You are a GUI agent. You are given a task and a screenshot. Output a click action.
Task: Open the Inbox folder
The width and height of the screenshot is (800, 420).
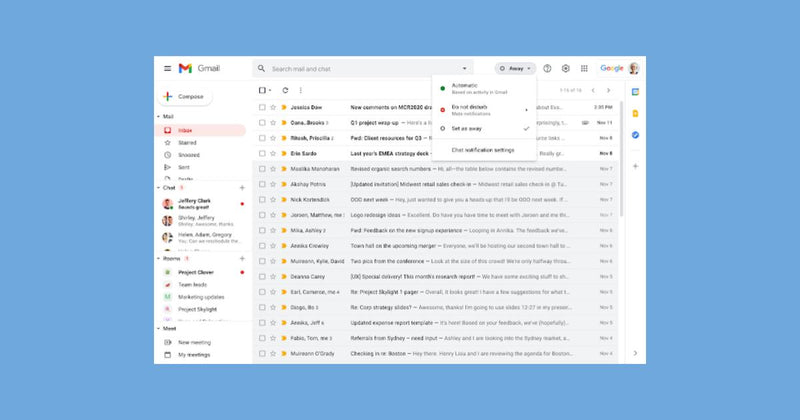pyautogui.click(x=200, y=130)
